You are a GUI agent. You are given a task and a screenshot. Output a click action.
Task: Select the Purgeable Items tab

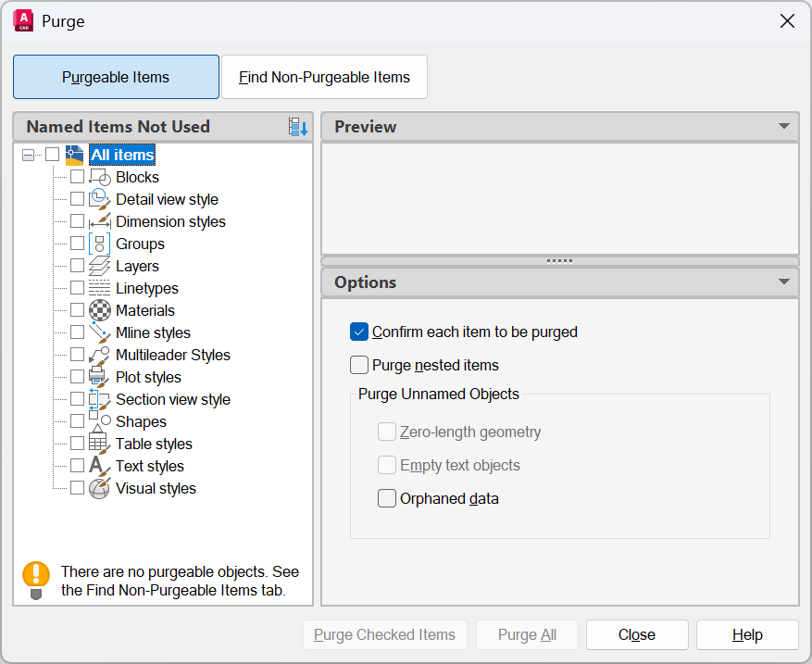(116, 77)
